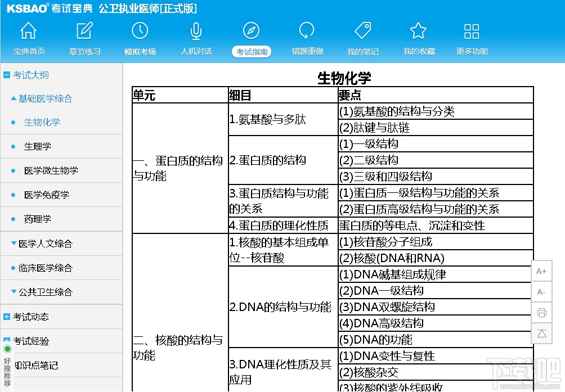The height and width of the screenshot is (392, 565).
Task: Decrease font size with A- button
Action: [x=541, y=292]
